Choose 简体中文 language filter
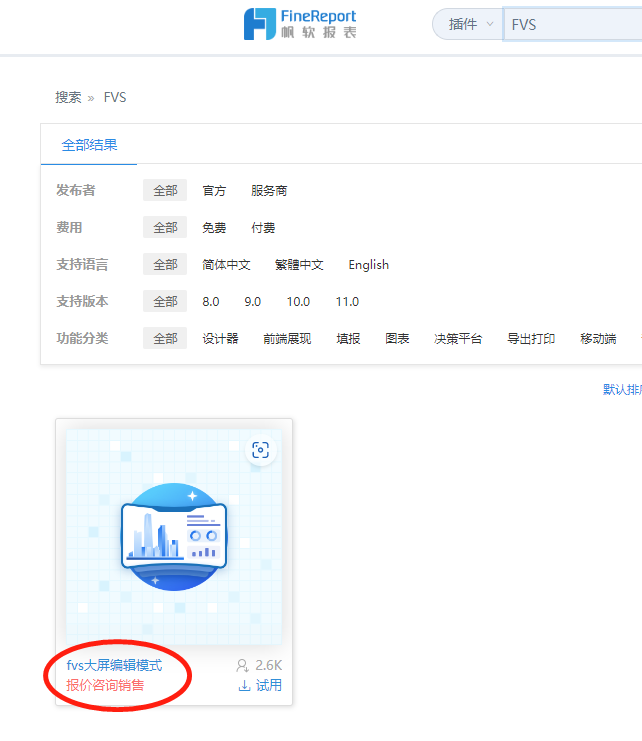Screen dimensions: 642x741 pos(226,265)
